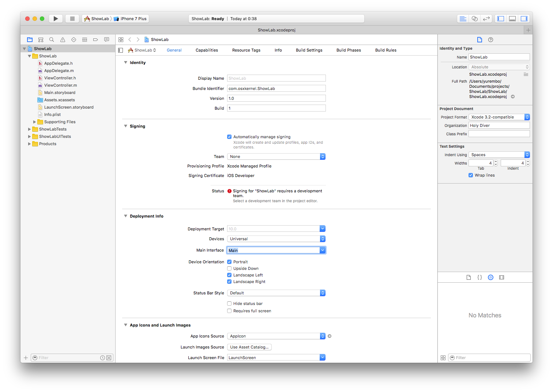This screenshot has height=392, width=553.
Task: Expand the Supporting Files group
Action: tap(34, 122)
